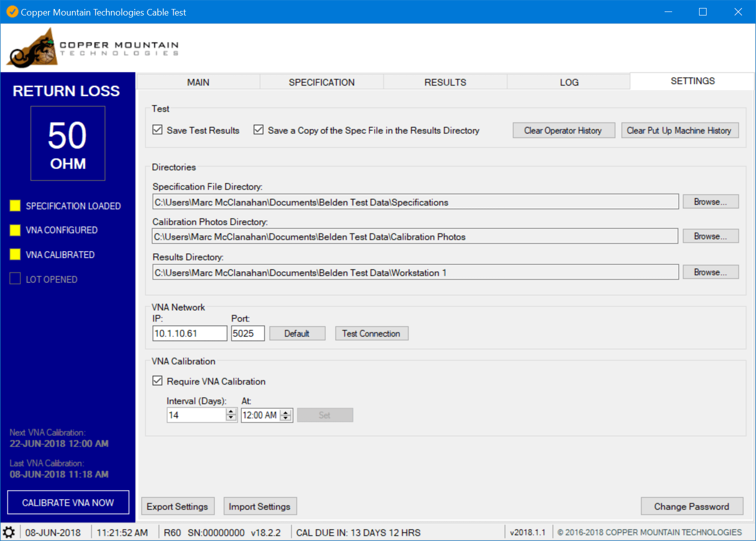Click the Specification File Directory path field

(x=415, y=202)
